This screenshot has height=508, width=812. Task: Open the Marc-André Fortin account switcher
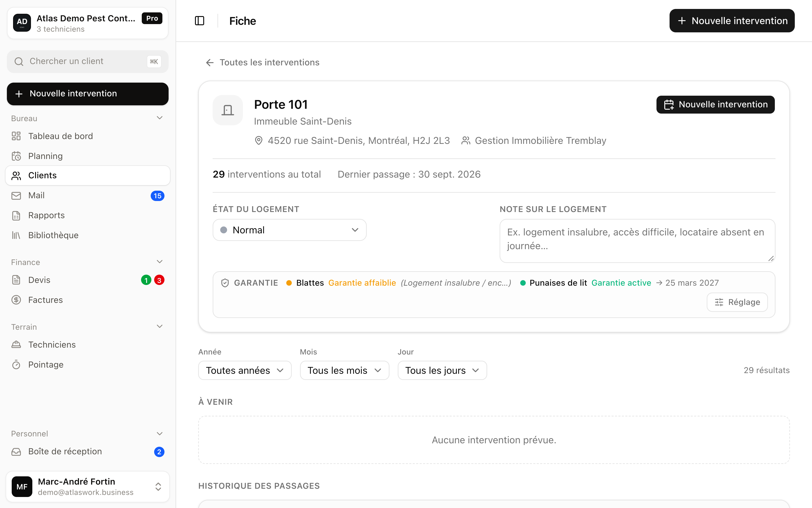click(88, 486)
